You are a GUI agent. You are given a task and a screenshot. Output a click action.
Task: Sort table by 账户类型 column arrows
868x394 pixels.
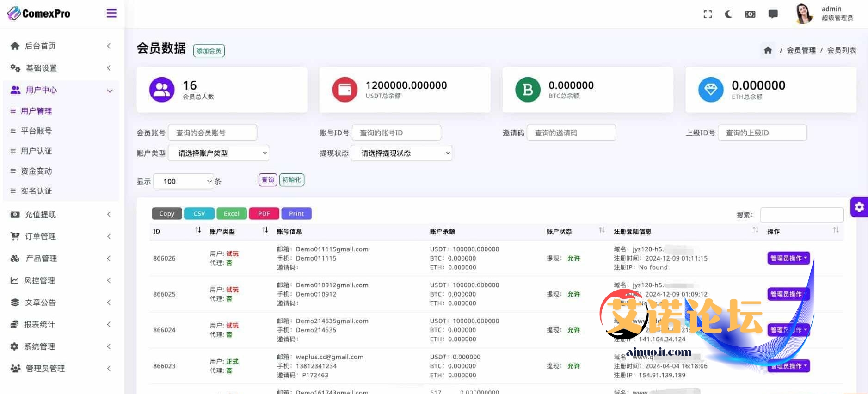point(265,230)
